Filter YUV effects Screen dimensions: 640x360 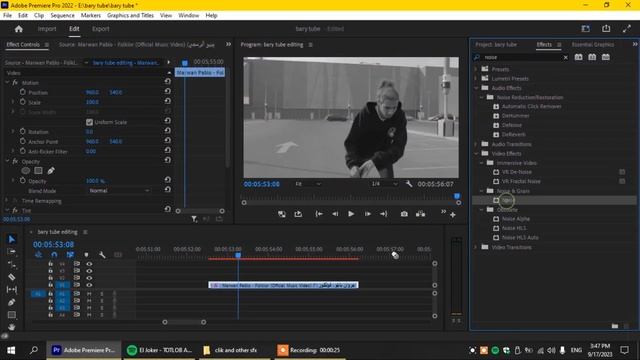(x=606, y=57)
